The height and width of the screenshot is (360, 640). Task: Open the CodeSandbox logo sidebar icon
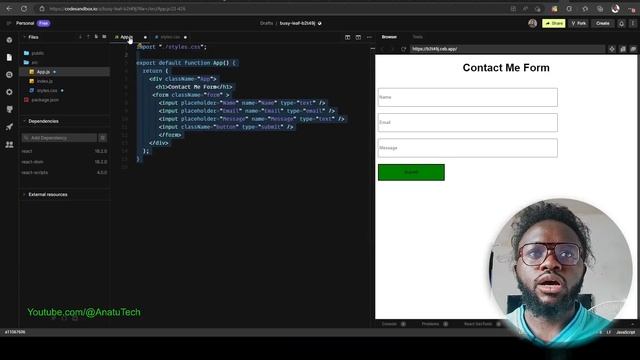(x=9, y=40)
